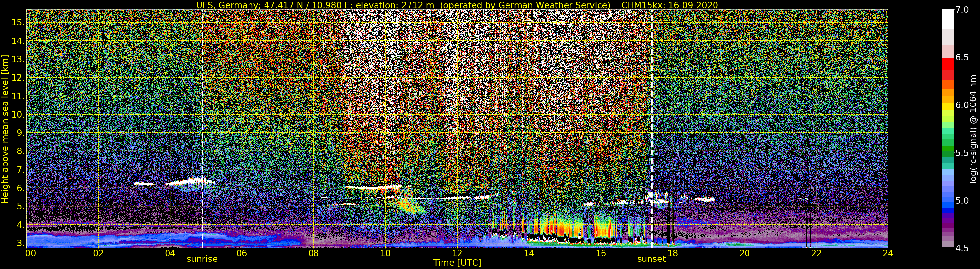Click height axis tick '5.'
The image size is (980, 269).
(20, 206)
